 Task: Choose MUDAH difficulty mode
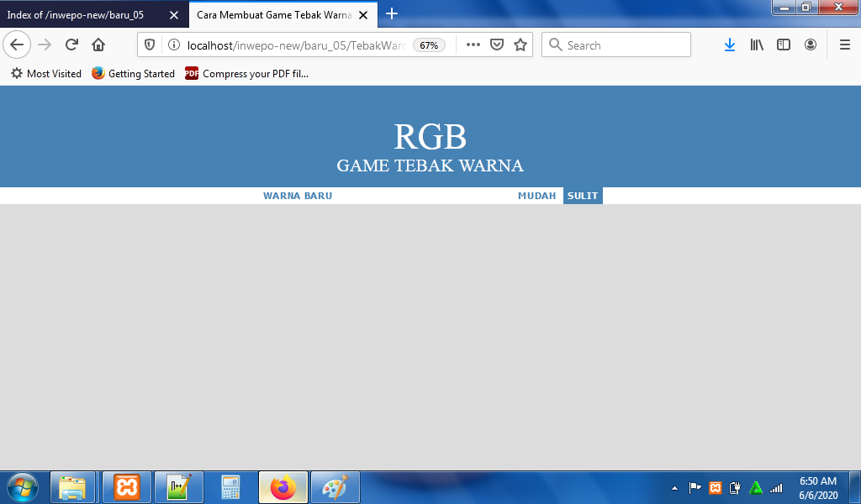tap(536, 196)
